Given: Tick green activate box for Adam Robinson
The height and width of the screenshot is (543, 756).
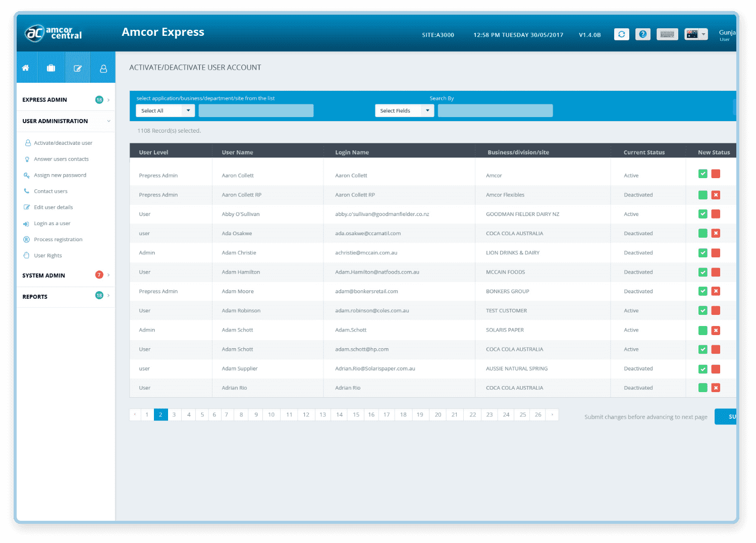Looking at the screenshot, I should point(703,310).
